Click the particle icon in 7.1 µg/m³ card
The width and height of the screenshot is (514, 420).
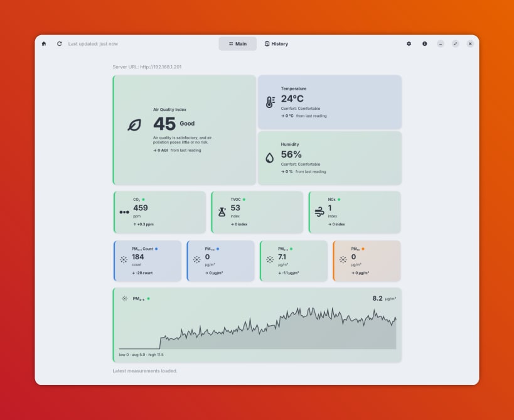pos(270,260)
